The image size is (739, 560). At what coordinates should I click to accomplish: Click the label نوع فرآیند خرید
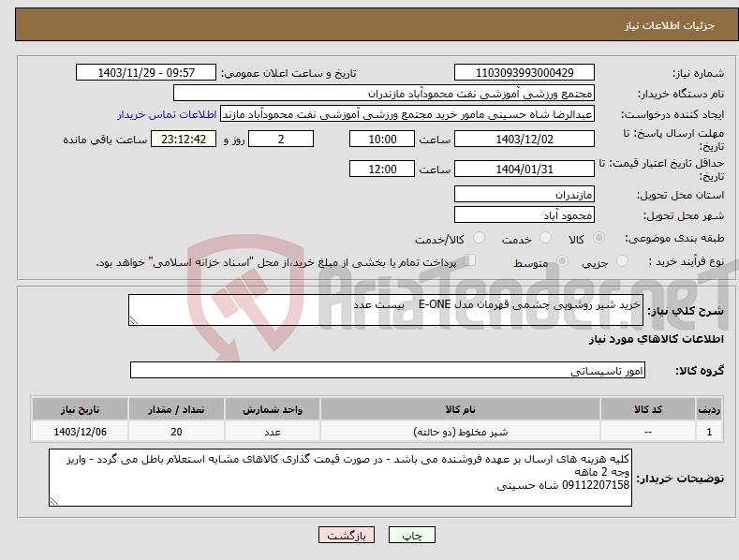click(687, 261)
